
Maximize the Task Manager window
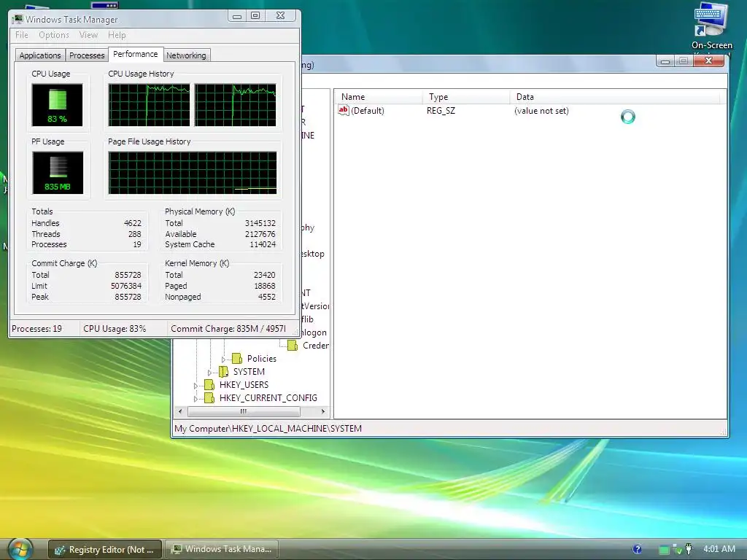tap(255, 16)
